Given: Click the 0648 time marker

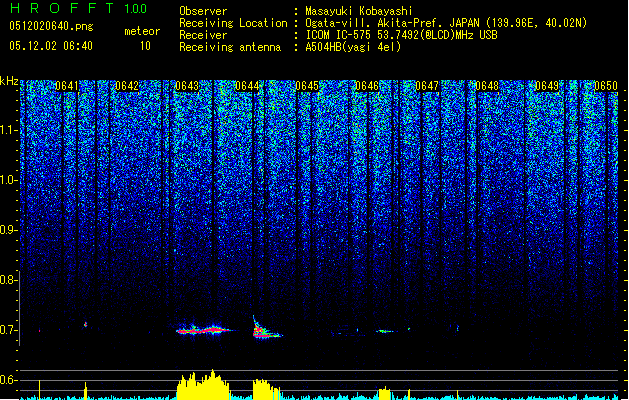Looking at the screenshot, I should pyautogui.click(x=487, y=86).
